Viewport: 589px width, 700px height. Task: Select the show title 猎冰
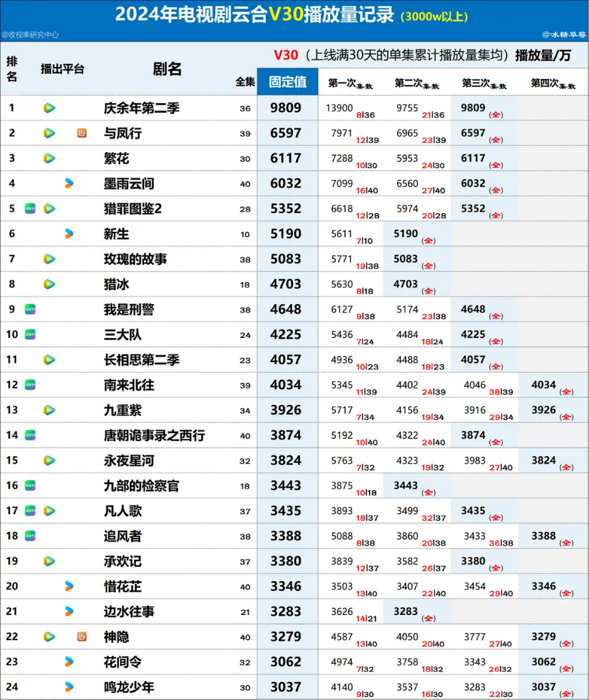click(x=116, y=284)
